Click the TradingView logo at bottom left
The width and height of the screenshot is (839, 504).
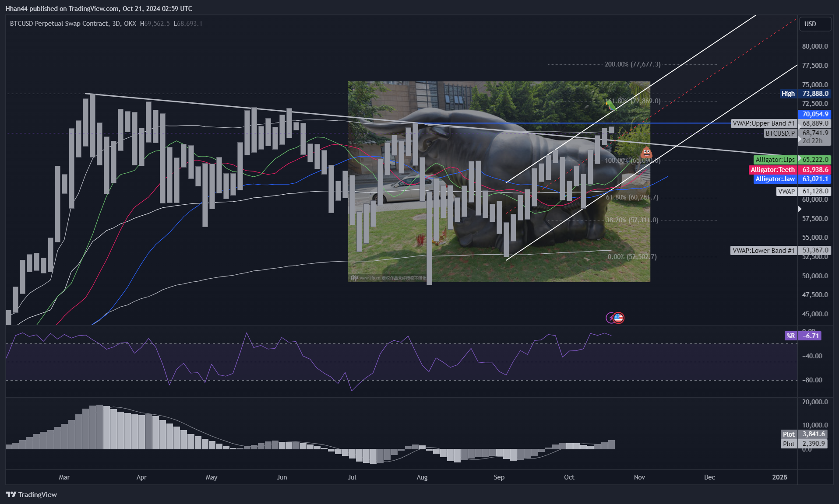click(x=31, y=494)
